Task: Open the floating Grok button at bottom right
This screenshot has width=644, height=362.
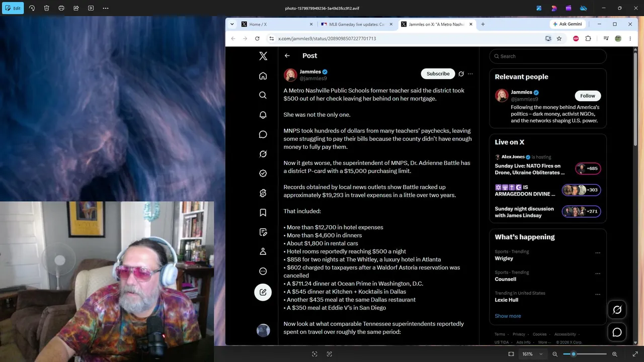Action: [x=617, y=310]
